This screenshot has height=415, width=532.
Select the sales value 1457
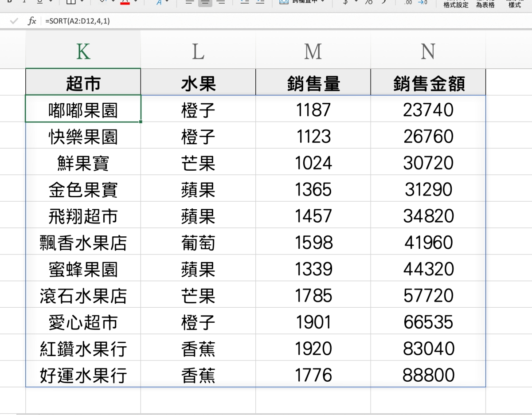313,215
